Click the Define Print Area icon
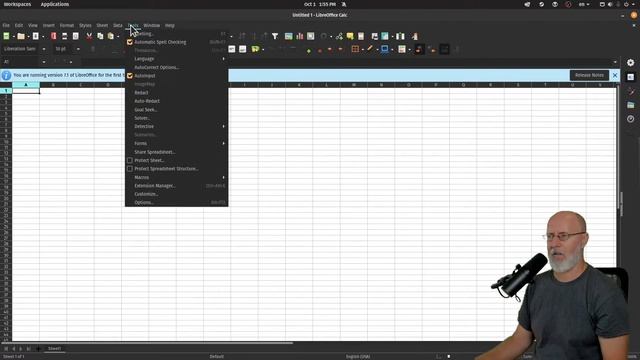This screenshot has height=360, width=640. click(x=375, y=36)
